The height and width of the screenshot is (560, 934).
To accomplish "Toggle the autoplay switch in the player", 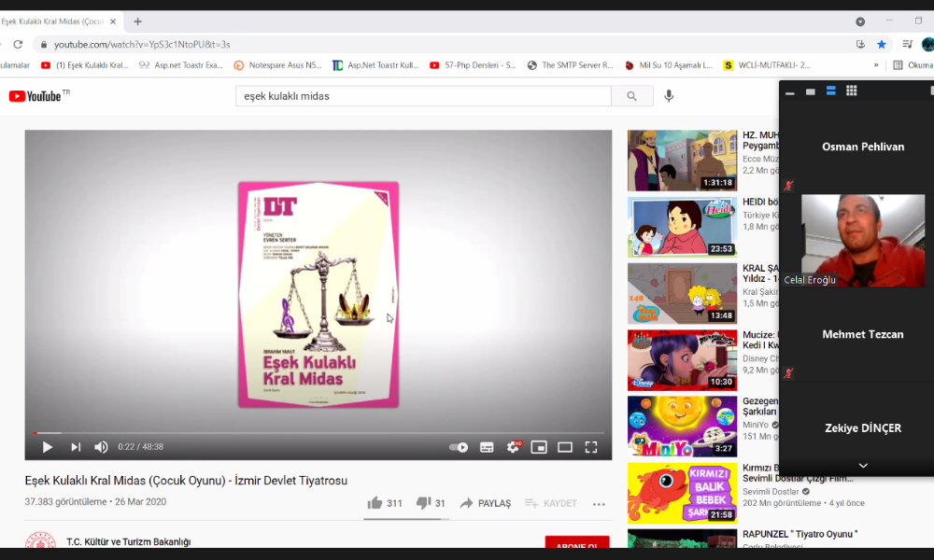I will click(458, 447).
